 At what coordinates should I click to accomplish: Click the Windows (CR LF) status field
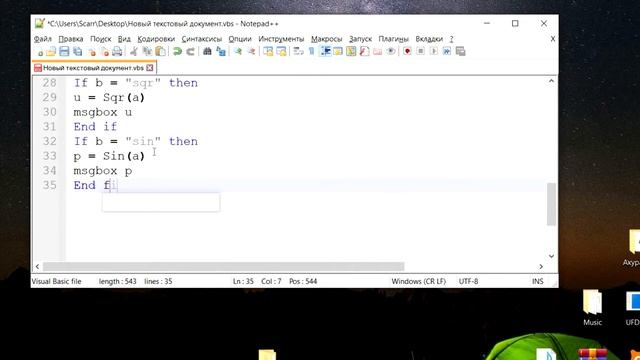[x=418, y=281]
